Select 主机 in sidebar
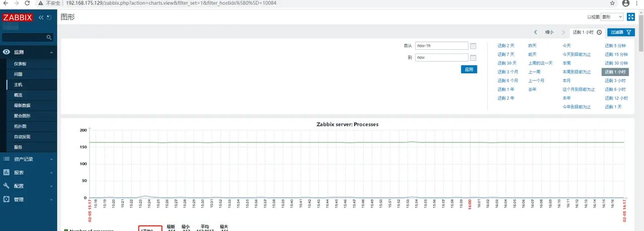Viewport: 644px width, 231px height. (18, 85)
